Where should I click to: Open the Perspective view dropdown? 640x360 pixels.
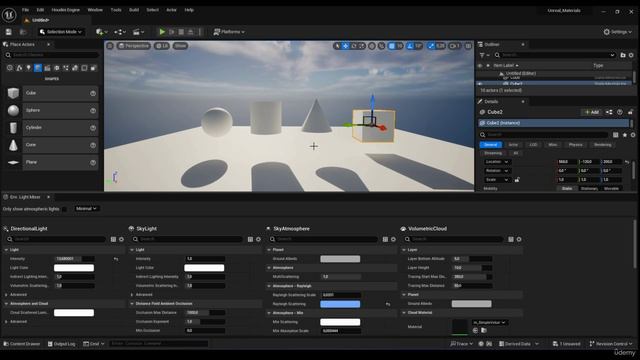click(x=134, y=46)
